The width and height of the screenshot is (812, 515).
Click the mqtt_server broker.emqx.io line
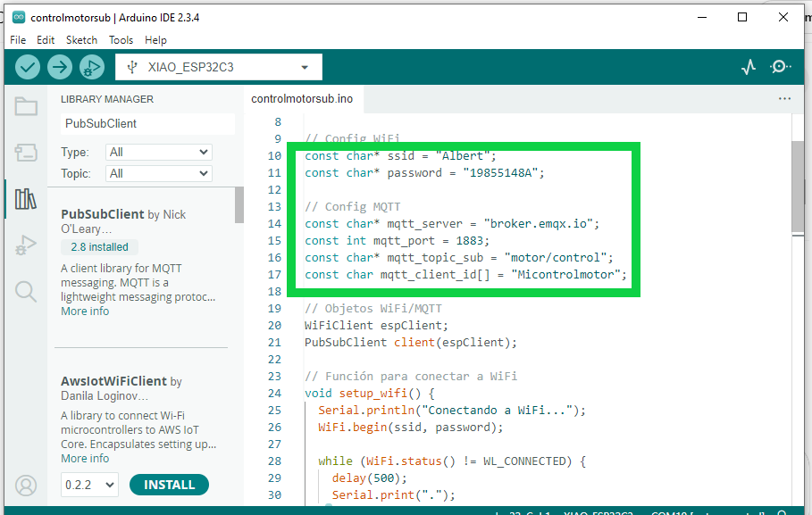pyautogui.click(x=452, y=224)
